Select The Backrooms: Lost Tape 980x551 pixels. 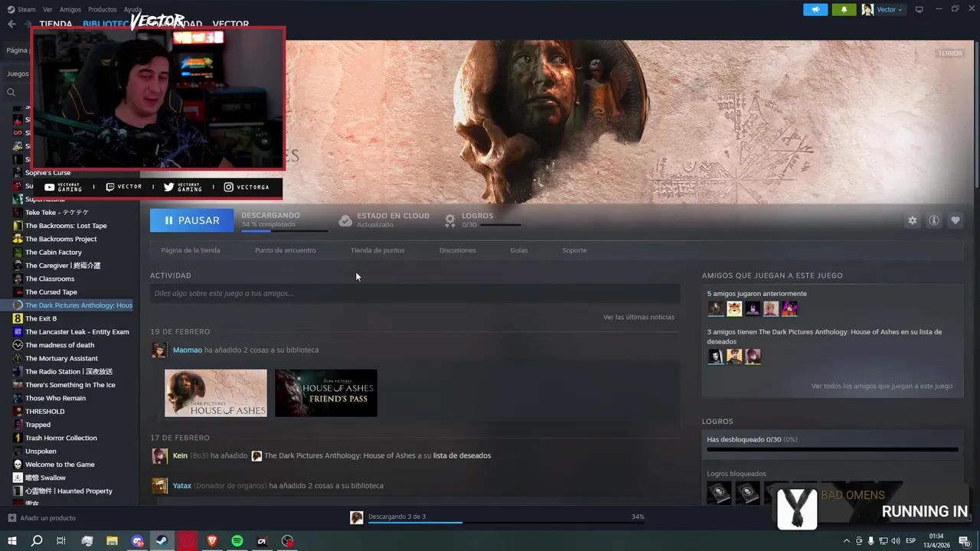[x=66, y=226]
